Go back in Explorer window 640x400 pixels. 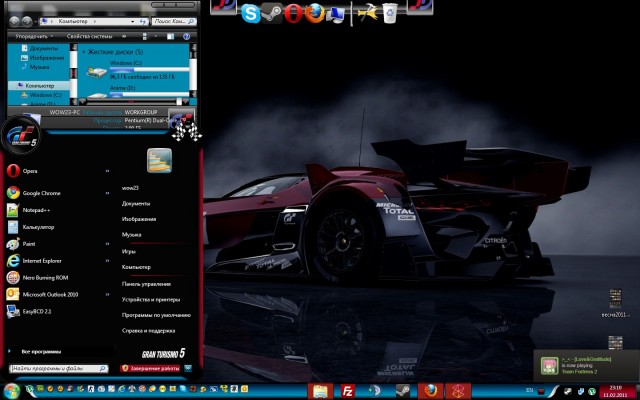(x=14, y=21)
